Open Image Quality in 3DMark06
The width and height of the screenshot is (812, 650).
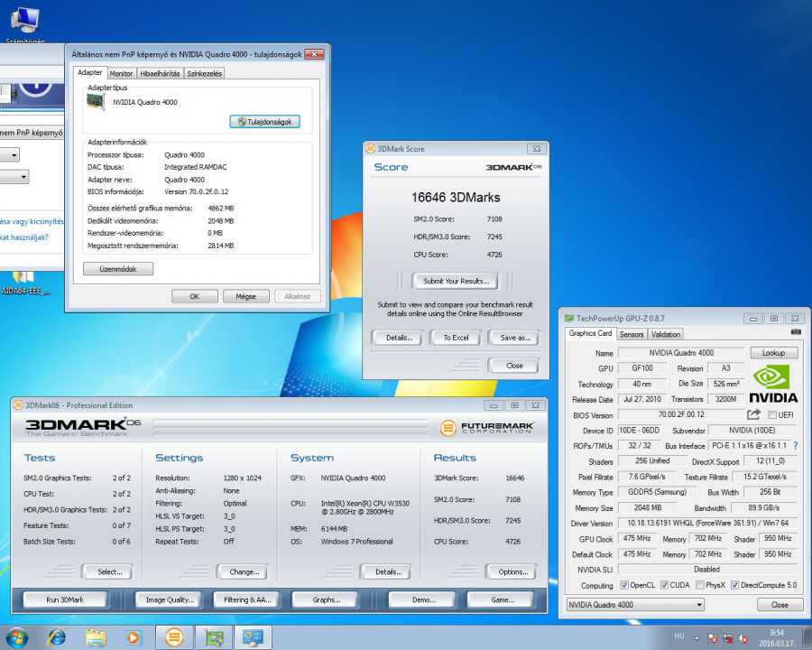tap(170, 599)
